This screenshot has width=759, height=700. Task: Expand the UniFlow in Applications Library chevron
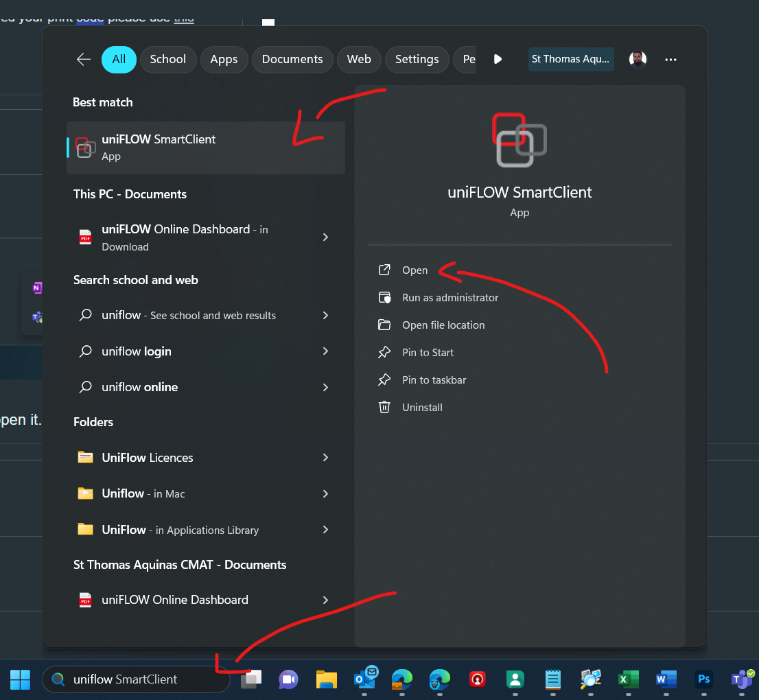click(325, 530)
